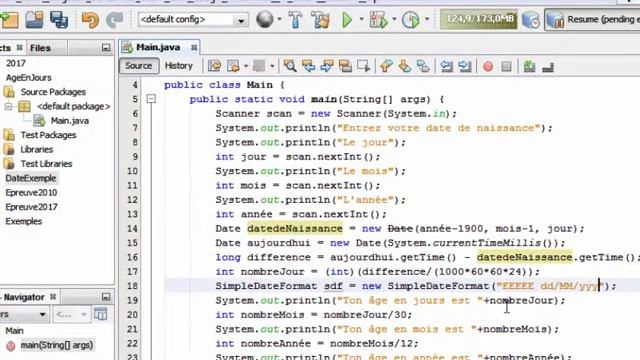Click the Debug Project icon
The image size is (640, 360).
click(x=378, y=19)
